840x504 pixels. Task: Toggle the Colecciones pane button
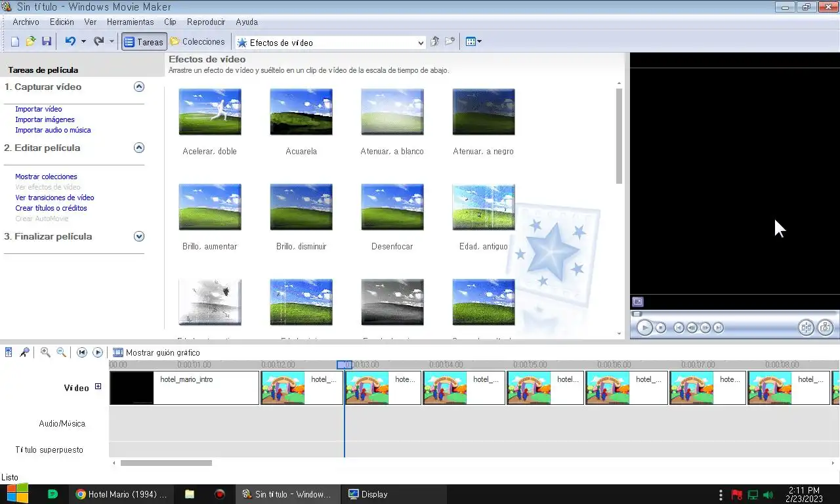[198, 41]
